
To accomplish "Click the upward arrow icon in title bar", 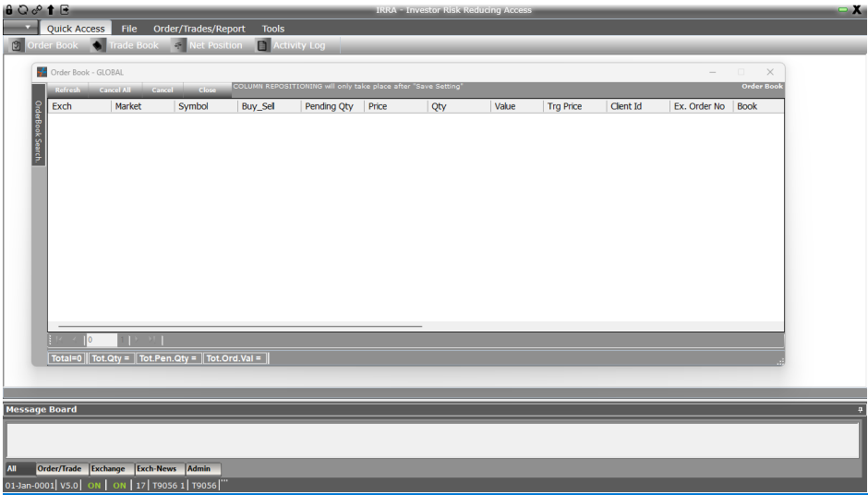I will (x=51, y=9).
